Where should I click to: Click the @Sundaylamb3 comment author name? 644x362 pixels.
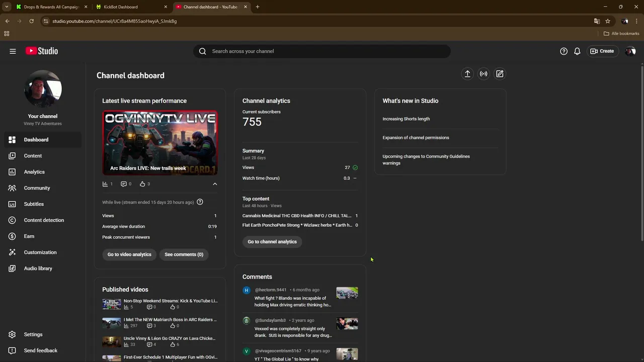[x=270, y=320]
